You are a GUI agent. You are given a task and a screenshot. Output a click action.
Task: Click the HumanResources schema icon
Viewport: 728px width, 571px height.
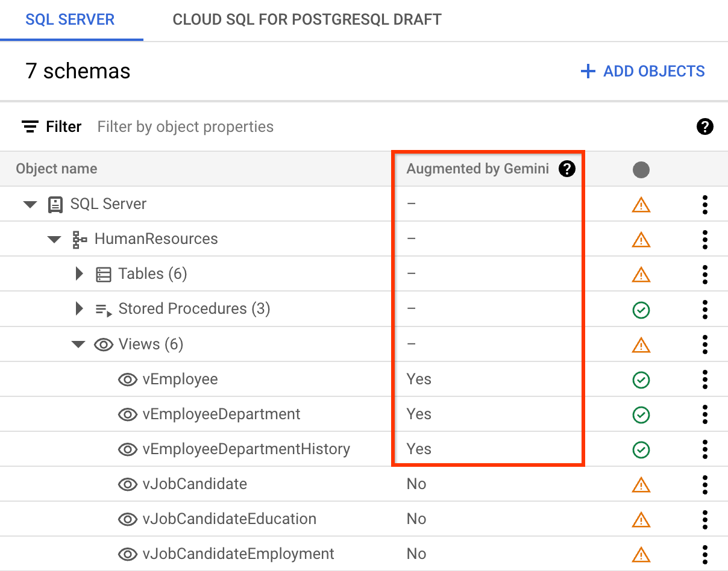pos(80,239)
